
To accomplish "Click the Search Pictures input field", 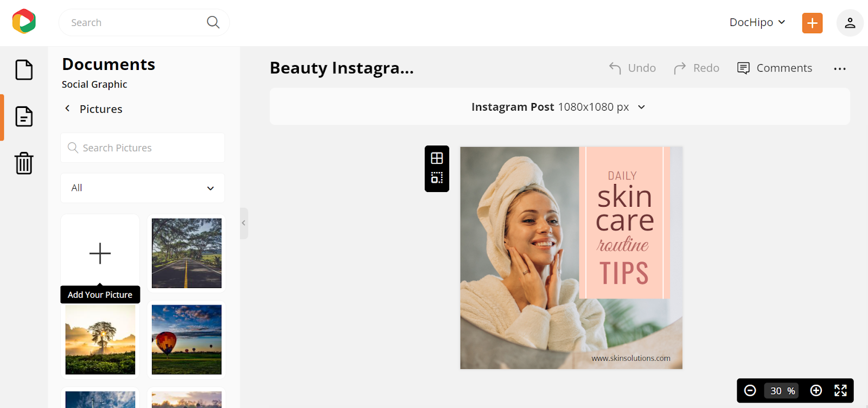I will coord(143,148).
